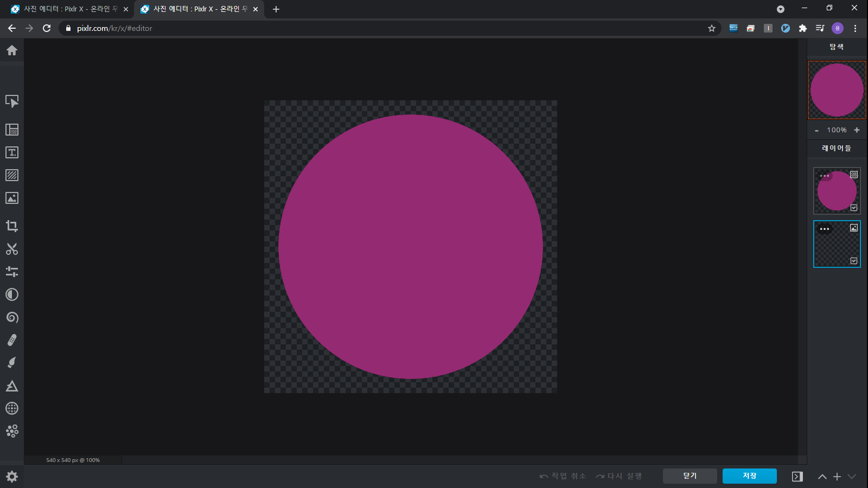The width and height of the screenshot is (868, 488).
Task: Click the shape type icon on circle layer
Action: point(854,175)
